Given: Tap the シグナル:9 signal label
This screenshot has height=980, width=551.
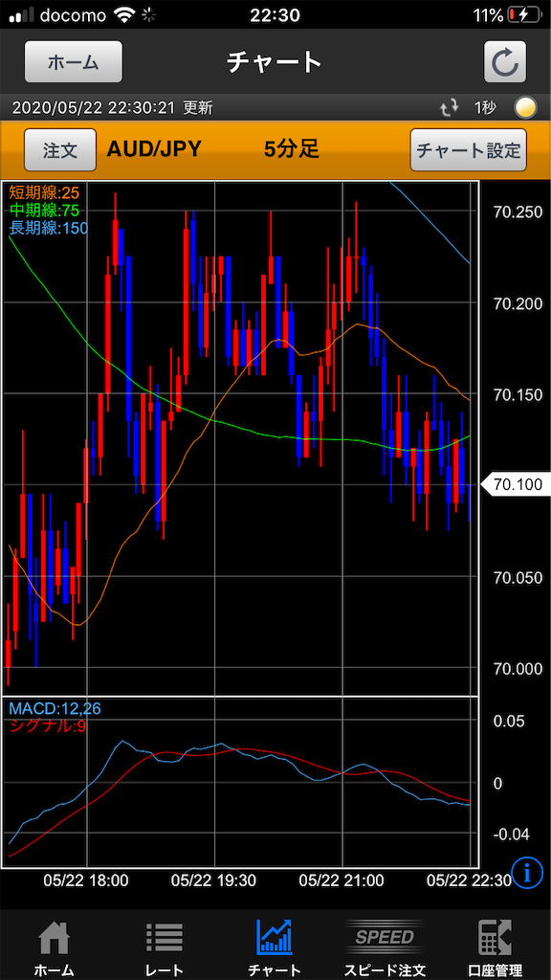Looking at the screenshot, I should (x=47, y=726).
